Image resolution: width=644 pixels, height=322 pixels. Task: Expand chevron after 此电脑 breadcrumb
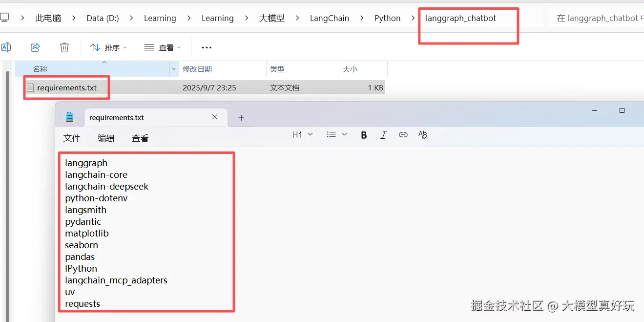[74, 19]
